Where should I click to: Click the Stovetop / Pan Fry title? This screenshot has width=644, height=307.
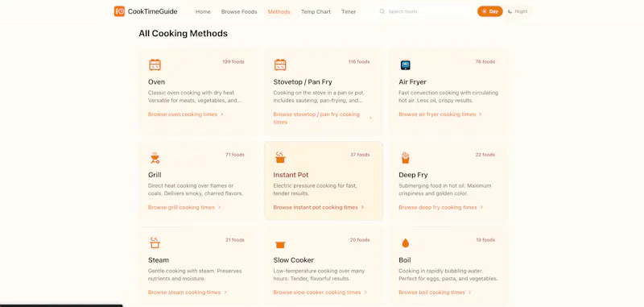[x=303, y=81]
